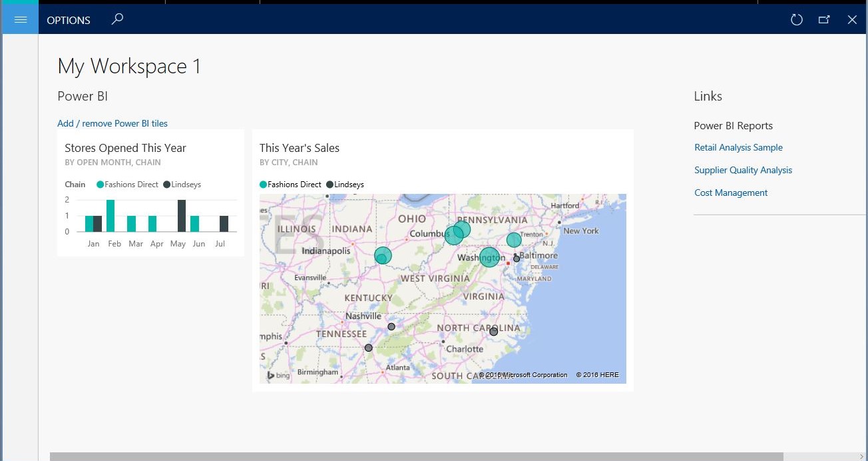
Task: Click Add / remove Power BI tiles
Action: 112,123
